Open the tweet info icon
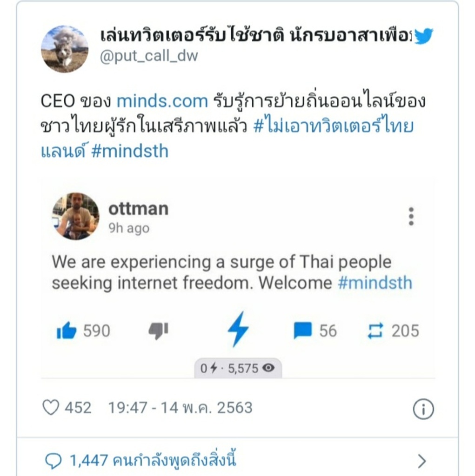475x476 pixels. pyautogui.click(x=423, y=410)
